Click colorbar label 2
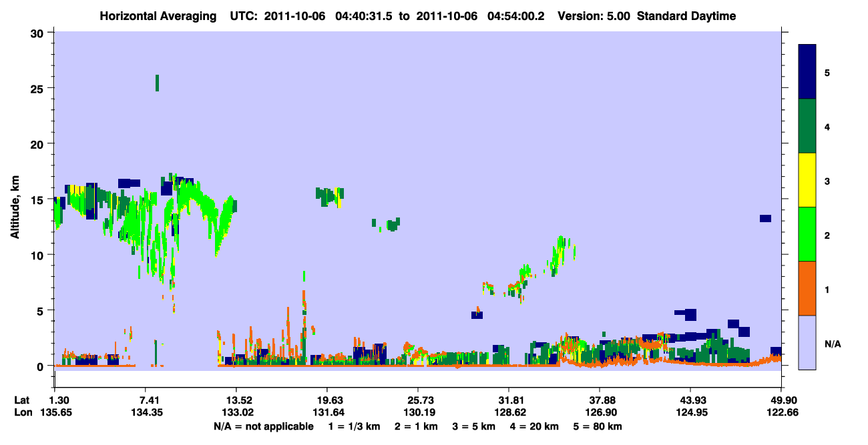 pyautogui.click(x=827, y=234)
